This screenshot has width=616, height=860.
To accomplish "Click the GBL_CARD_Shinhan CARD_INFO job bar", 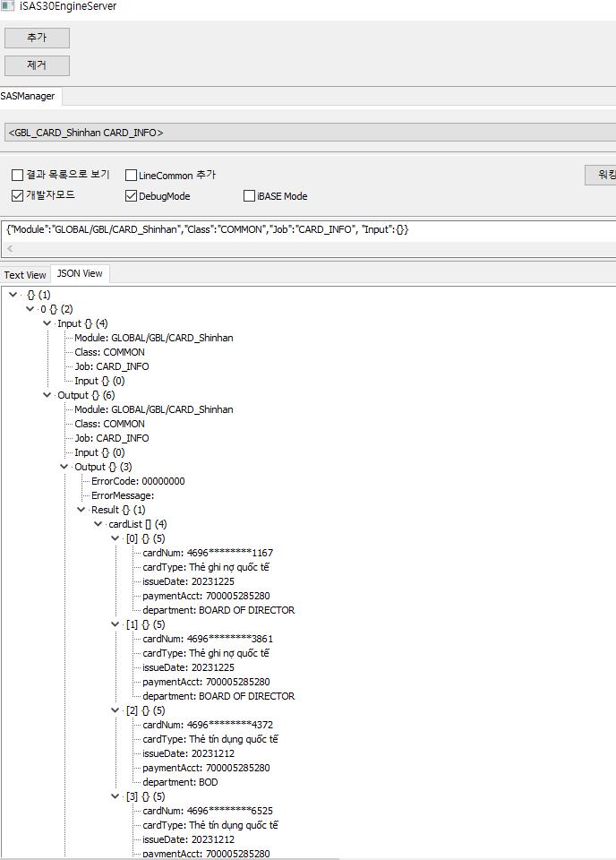I will click(310, 133).
